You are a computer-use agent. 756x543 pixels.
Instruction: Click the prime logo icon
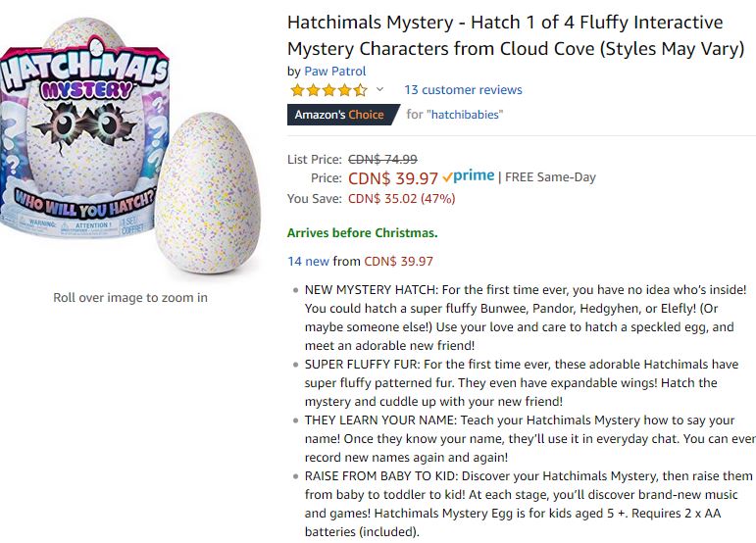(474, 175)
